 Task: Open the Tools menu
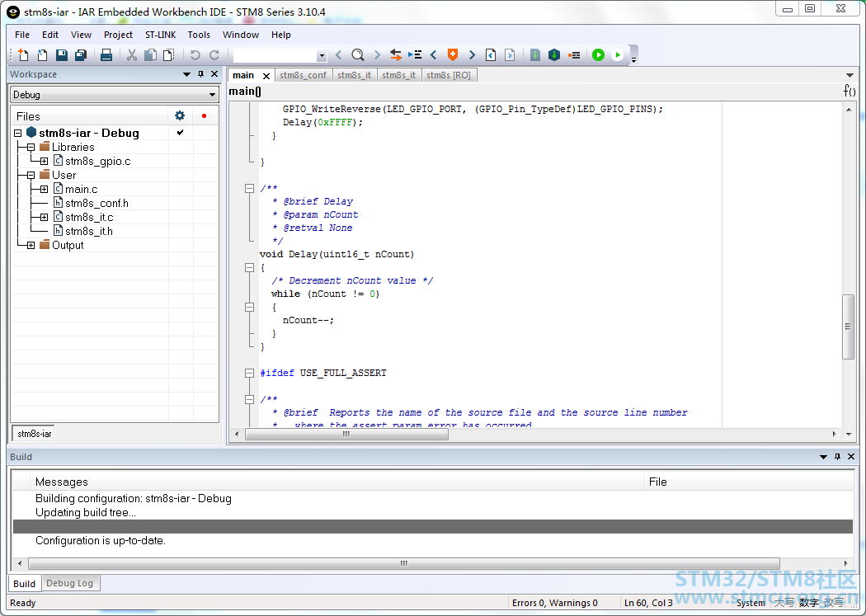point(199,35)
